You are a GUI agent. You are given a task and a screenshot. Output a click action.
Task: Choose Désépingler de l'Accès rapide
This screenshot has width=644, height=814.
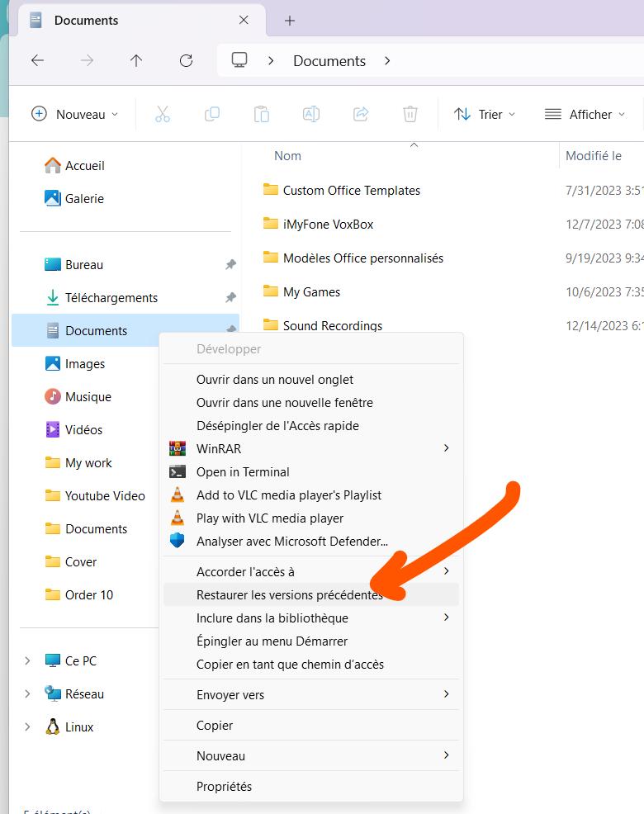click(311, 426)
